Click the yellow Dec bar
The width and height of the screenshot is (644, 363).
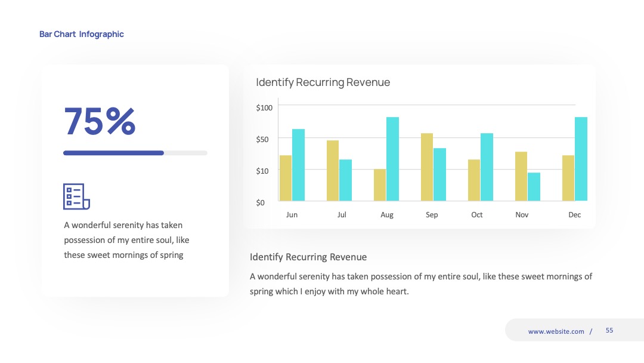[x=568, y=178]
